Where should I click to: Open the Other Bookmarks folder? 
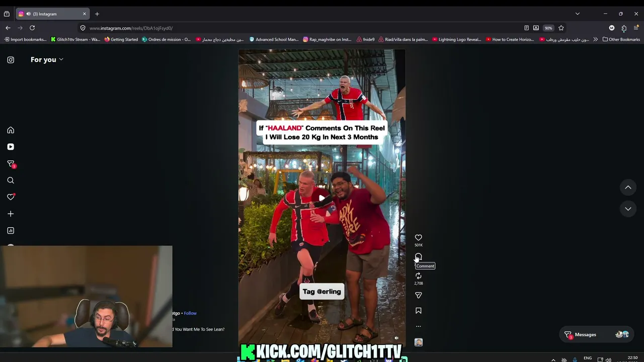coord(621,39)
